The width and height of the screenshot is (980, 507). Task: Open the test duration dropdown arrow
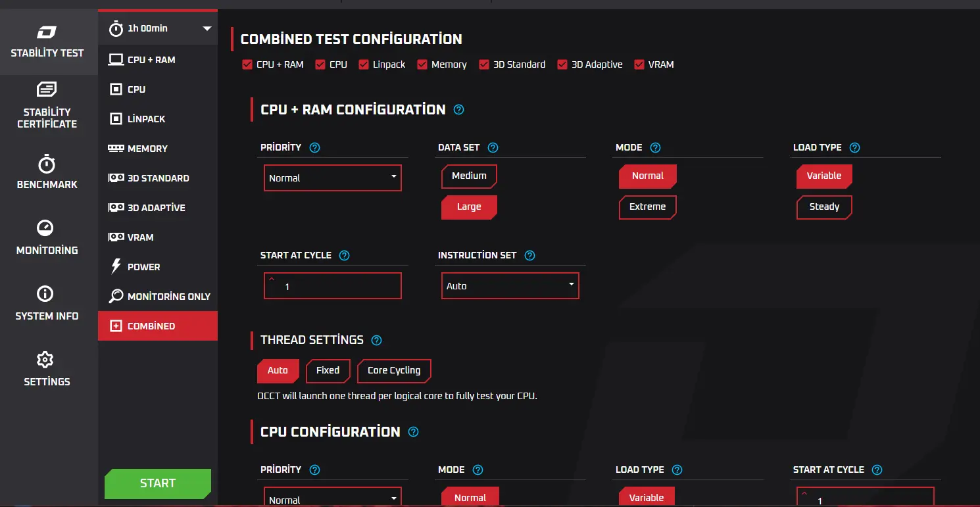point(207,28)
